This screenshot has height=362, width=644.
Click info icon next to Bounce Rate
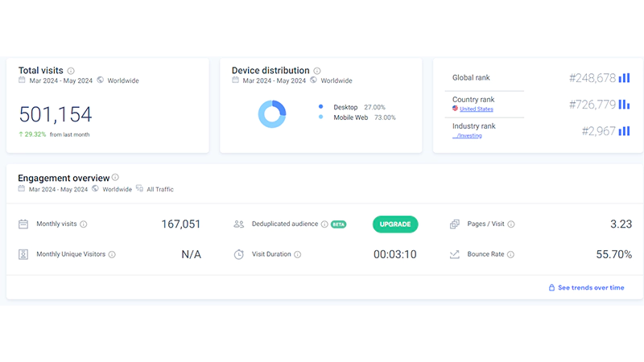(511, 254)
